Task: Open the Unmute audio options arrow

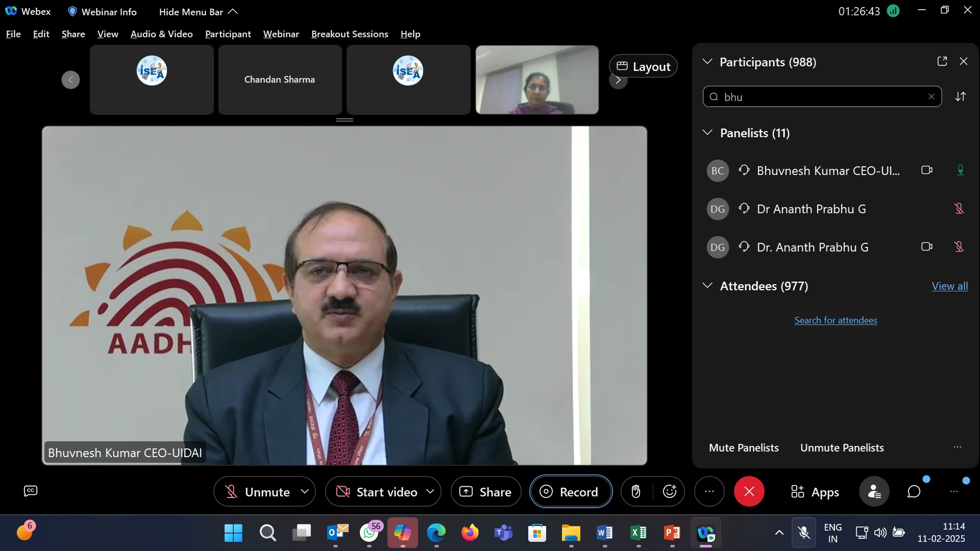Action: [x=305, y=492]
